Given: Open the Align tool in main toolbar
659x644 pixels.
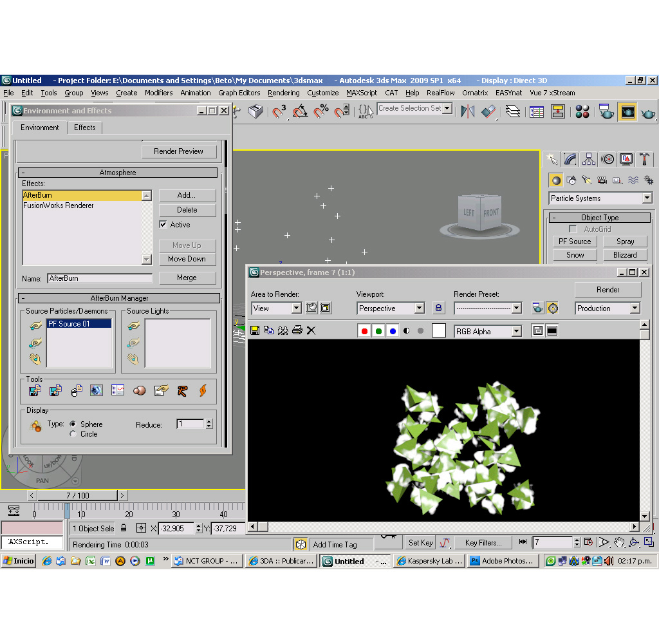Looking at the screenshot, I should (x=489, y=112).
